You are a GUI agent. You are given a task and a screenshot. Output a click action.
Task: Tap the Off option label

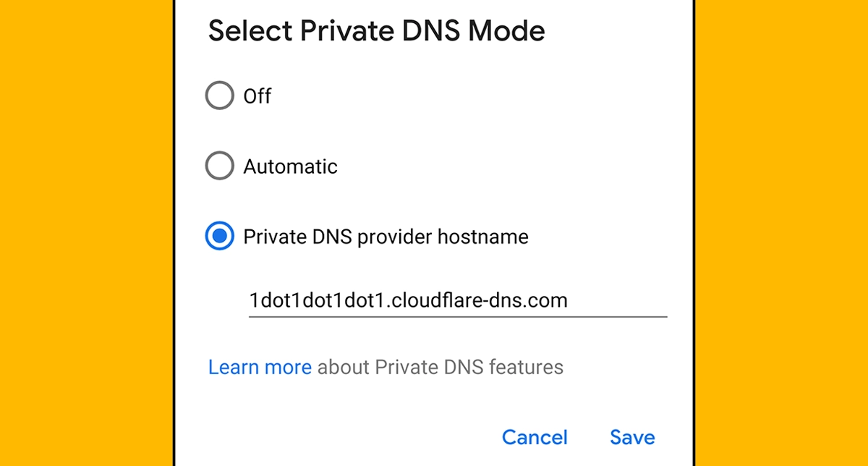(256, 96)
